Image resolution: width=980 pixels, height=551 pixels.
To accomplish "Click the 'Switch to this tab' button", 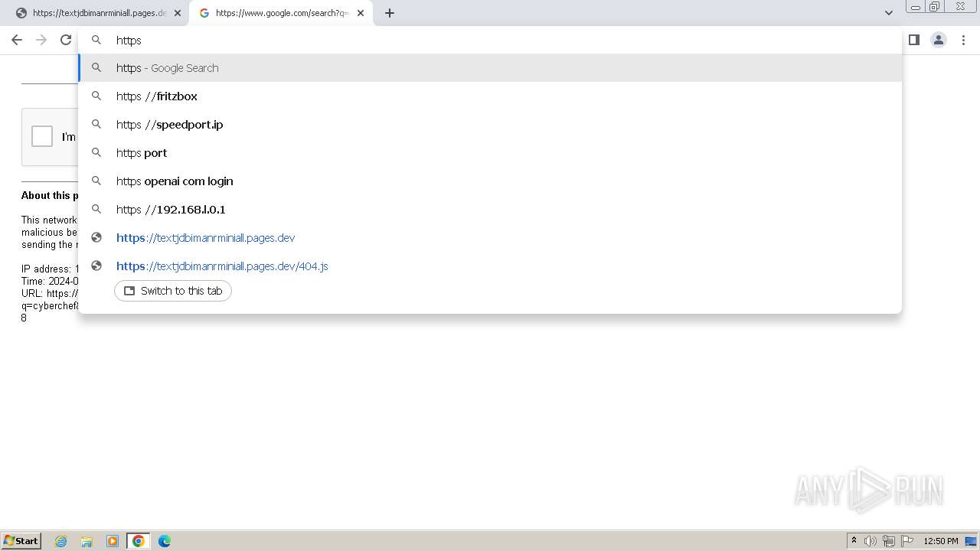I will coord(173,291).
